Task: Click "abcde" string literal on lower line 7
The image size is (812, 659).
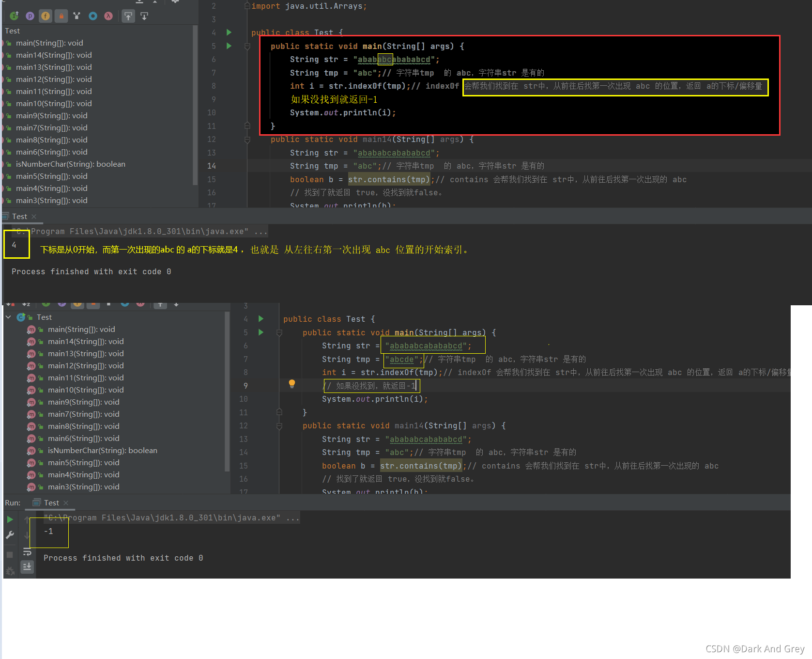Action: pos(402,360)
